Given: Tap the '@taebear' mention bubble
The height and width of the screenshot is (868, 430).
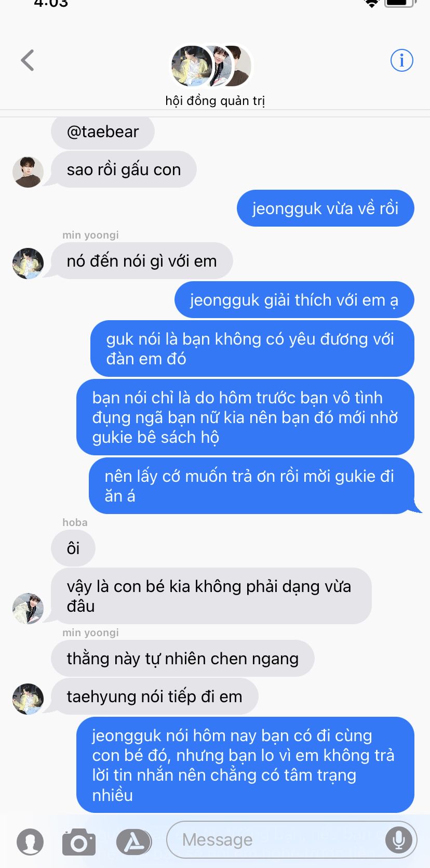Looking at the screenshot, I should [103, 132].
